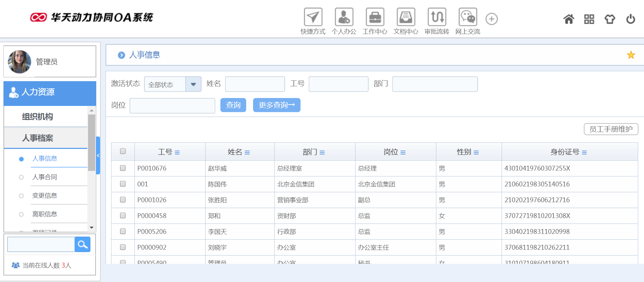
Task: Select the checkbox for row 郑和
Action: (123, 216)
